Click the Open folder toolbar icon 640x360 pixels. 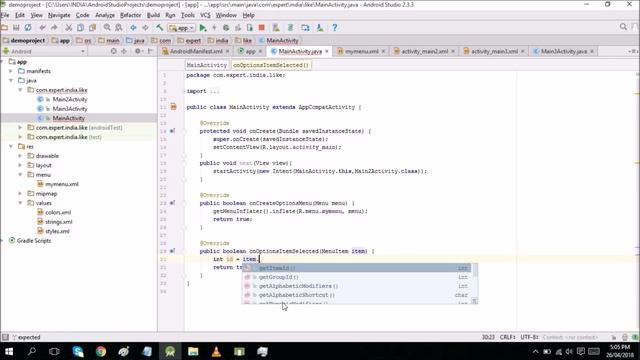(x=4, y=28)
